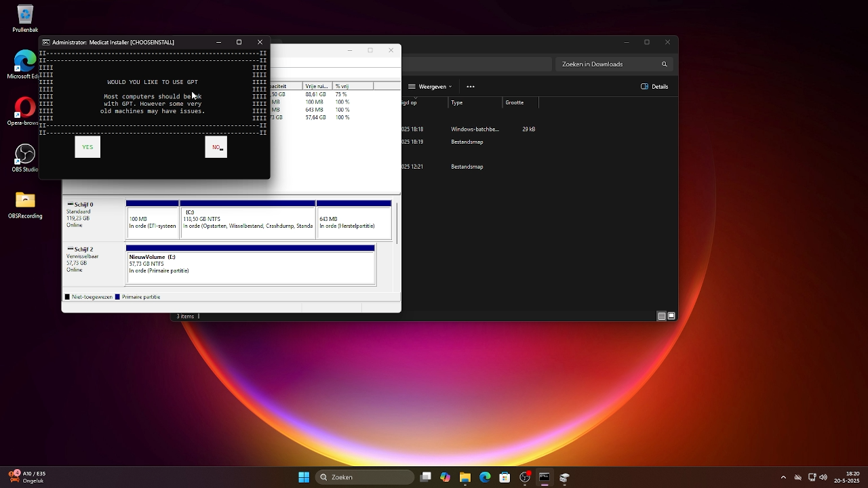Select the NieuwVolume (E:) partition
Image resolution: width=868 pixels, height=488 pixels.
coord(250,264)
